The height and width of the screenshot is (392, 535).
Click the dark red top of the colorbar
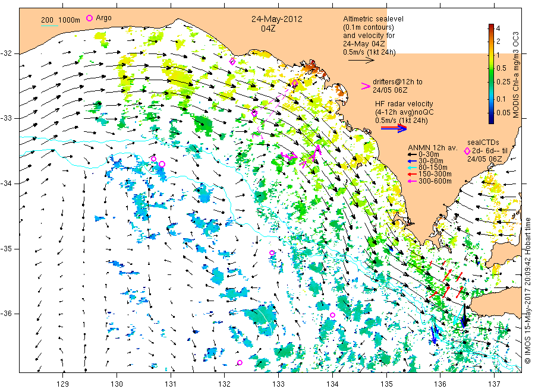pyautogui.click(x=491, y=26)
